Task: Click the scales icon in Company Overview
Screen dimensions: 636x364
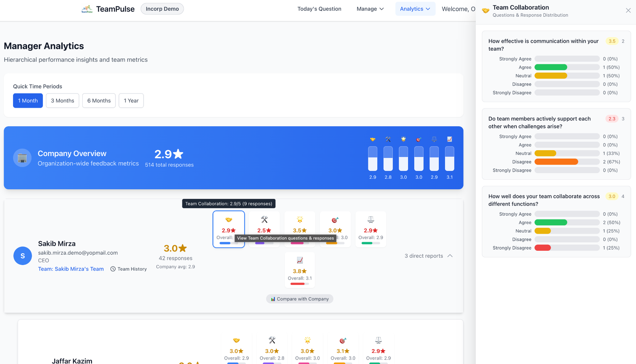Action: (x=434, y=139)
